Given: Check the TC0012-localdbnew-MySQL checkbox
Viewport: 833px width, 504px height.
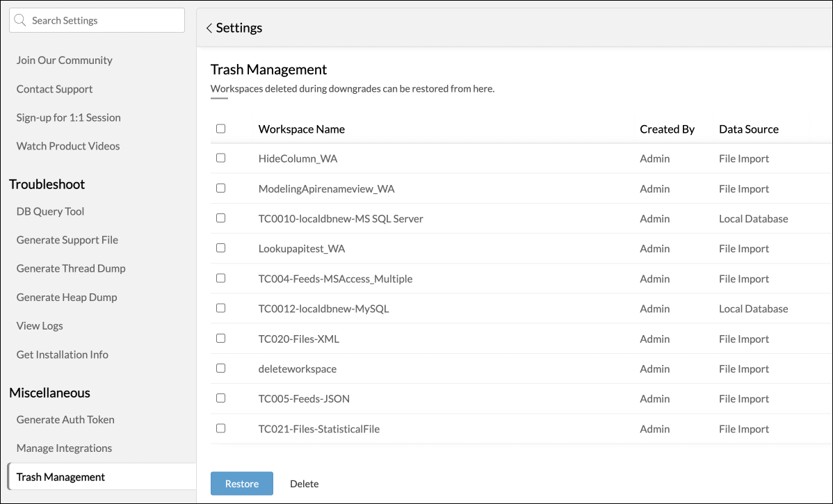Looking at the screenshot, I should coord(220,308).
